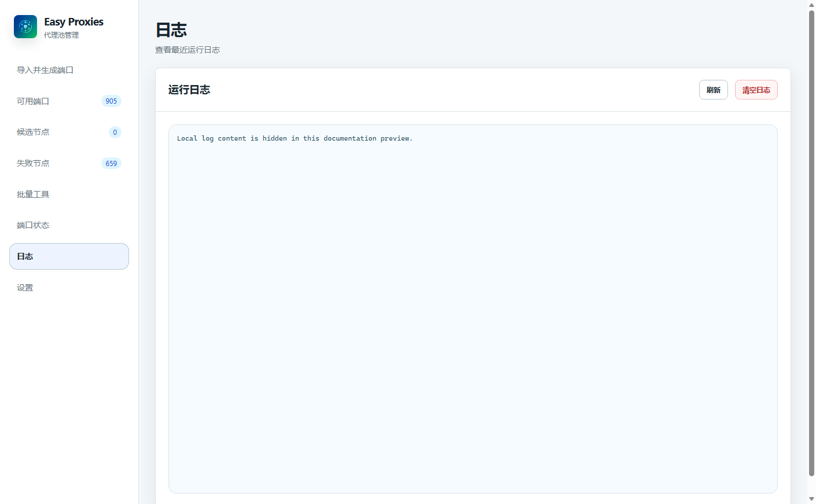Viewport: 816px width, 504px height.
Task: Click the scrollbar down arrow
Action: (811, 499)
